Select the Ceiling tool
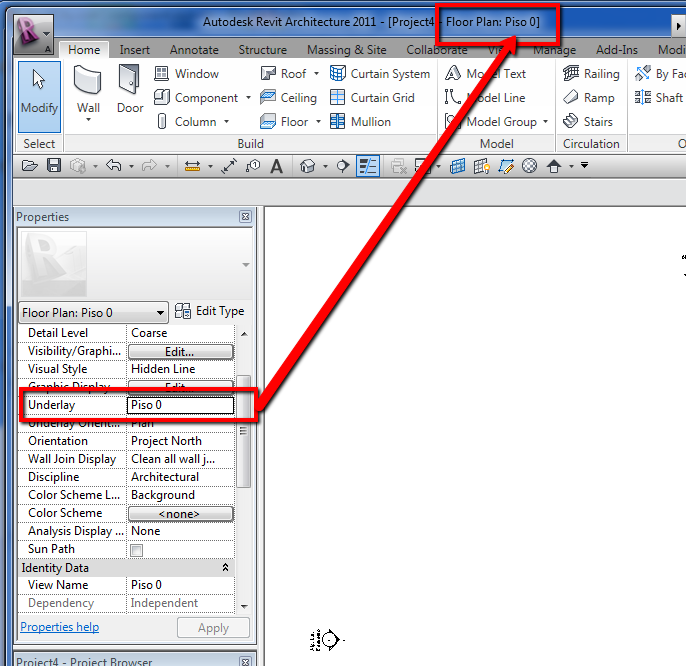686x666 pixels. click(x=288, y=98)
